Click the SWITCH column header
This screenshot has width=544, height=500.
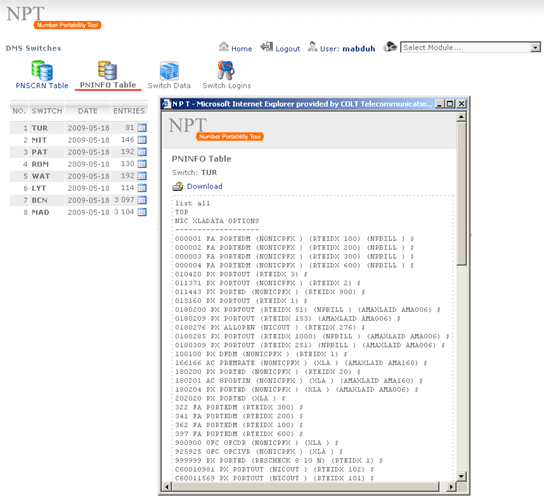[x=47, y=111]
